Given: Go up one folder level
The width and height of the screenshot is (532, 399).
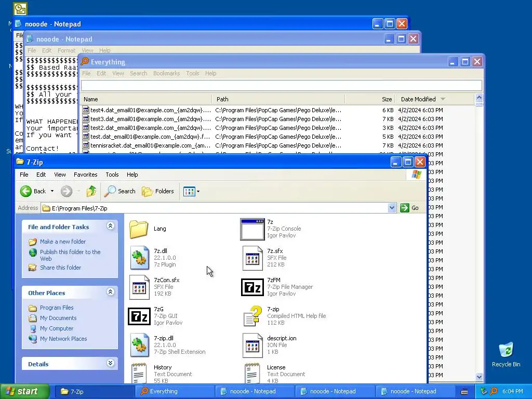Looking at the screenshot, I should pos(91,191).
